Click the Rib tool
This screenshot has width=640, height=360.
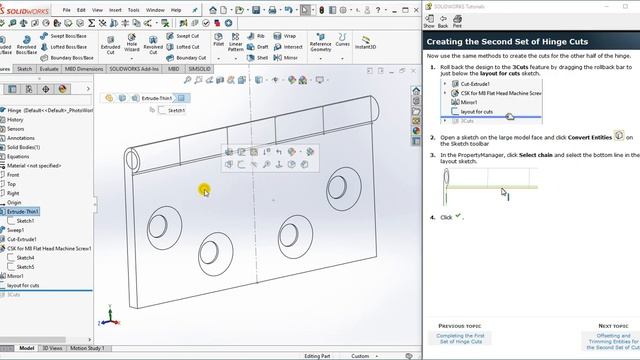click(x=256, y=36)
